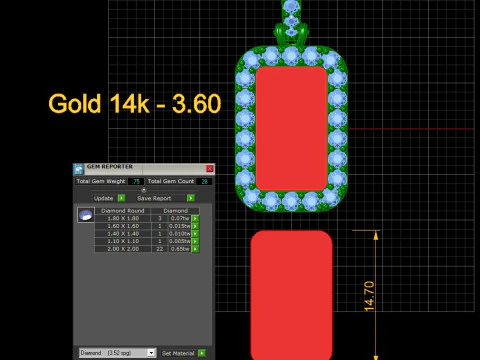Image resolution: width=480 pixels, height=360 pixels.
Task: Click the Total Gem Weight label
Action: (101, 181)
